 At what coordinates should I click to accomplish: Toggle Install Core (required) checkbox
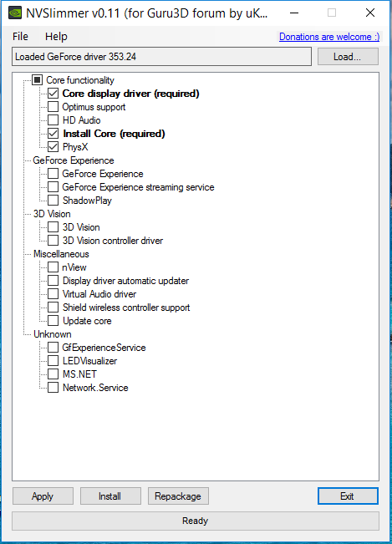click(x=53, y=134)
